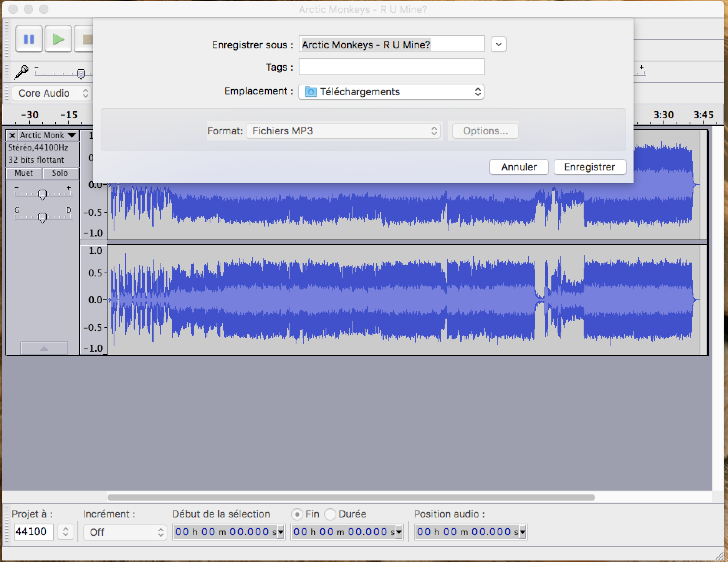Open the Format Fichiers MP3 dropdown
This screenshot has height=562, width=728.
click(x=343, y=131)
